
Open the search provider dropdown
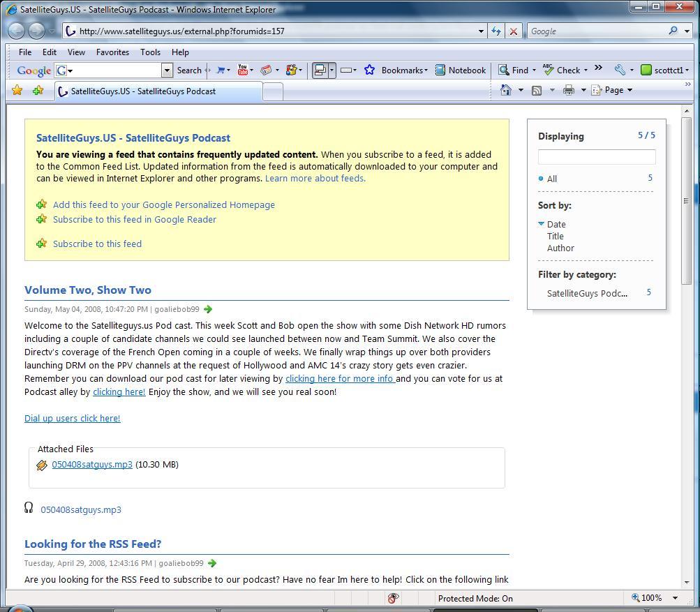click(687, 31)
